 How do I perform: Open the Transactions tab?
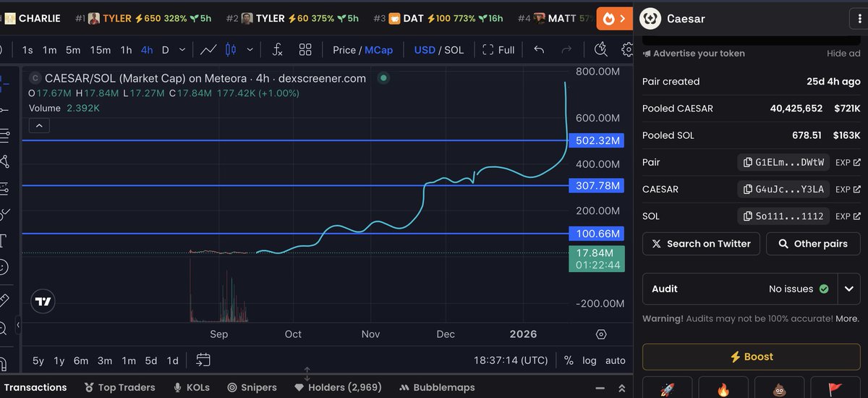35,387
